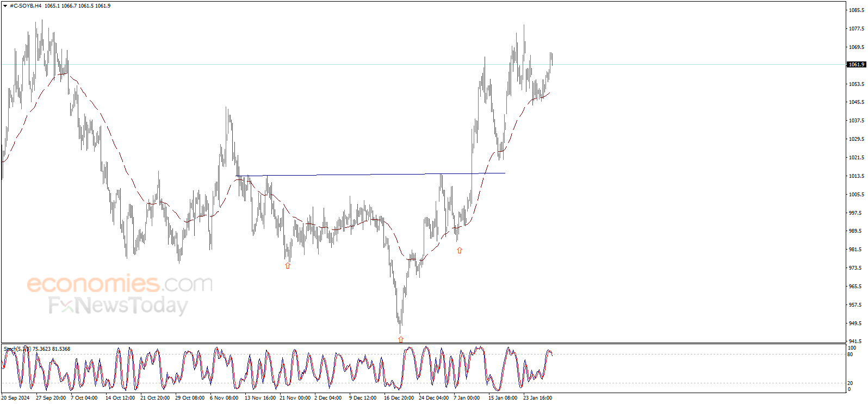This screenshot has width=868, height=404.
Task: Click the 941.5 label on price axis
Action: (857, 341)
